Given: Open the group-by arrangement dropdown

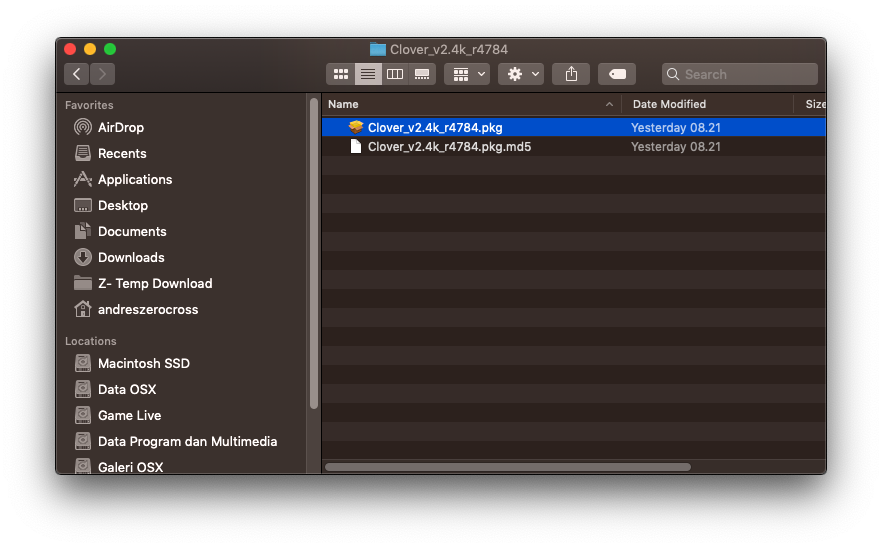Looking at the screenshot, I should pos(467,74).
